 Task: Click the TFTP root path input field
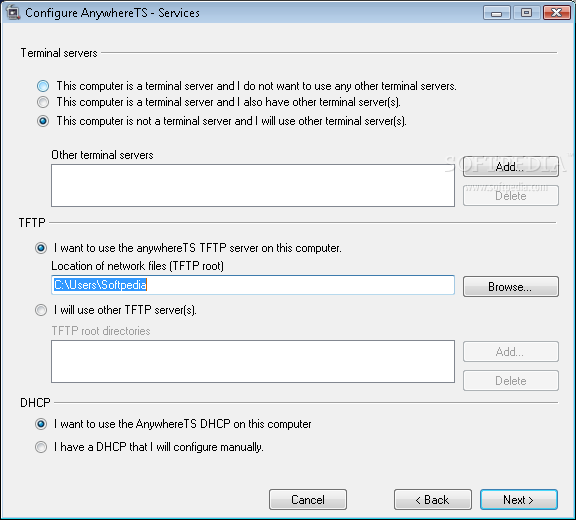point(253,285)
